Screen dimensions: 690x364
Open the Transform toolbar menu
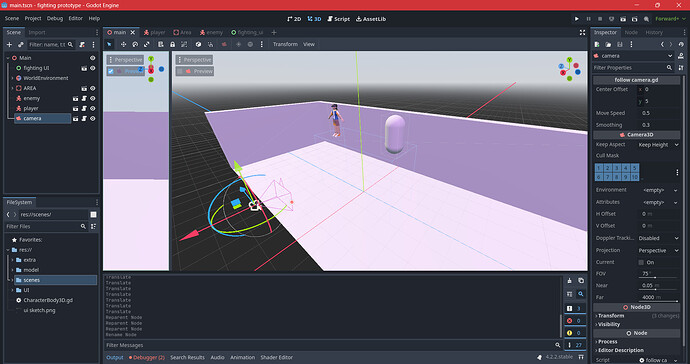tap(285, 44)
